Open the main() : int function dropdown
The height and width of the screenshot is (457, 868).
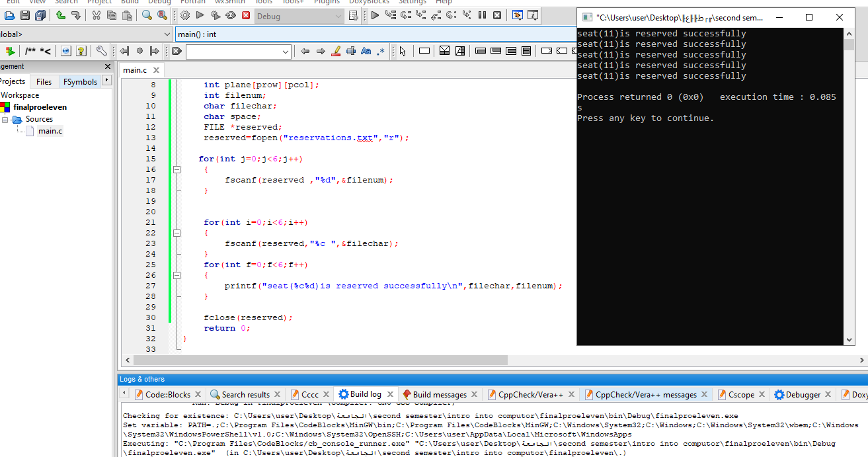[375, 34]
